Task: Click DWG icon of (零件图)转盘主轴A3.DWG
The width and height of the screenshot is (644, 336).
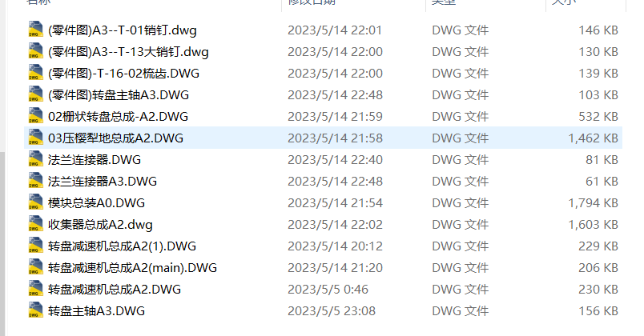Action: point(36,94)
